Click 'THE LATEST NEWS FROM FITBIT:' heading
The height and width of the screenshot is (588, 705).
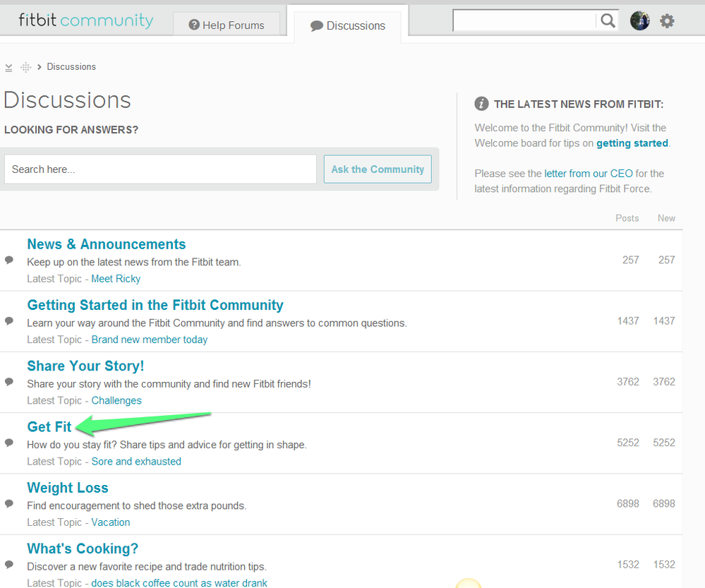coord(579,104)
